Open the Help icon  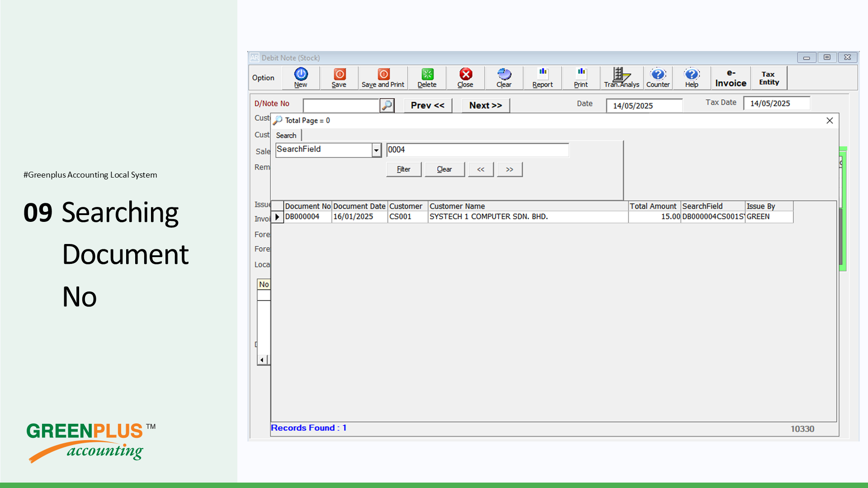(x=692, y=78)
